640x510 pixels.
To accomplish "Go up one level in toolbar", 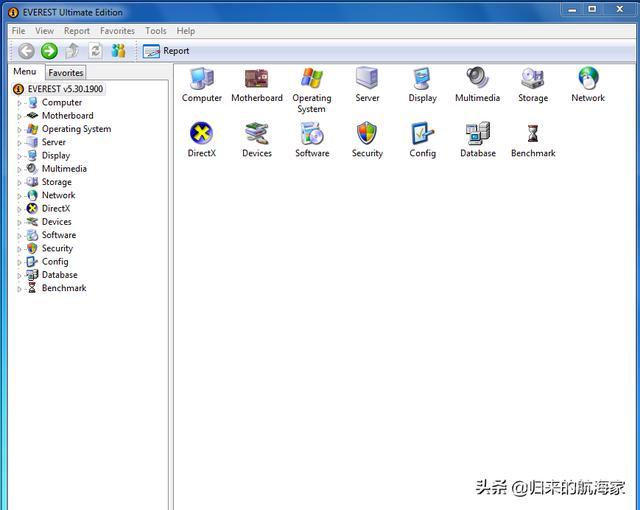I will 72,51.
